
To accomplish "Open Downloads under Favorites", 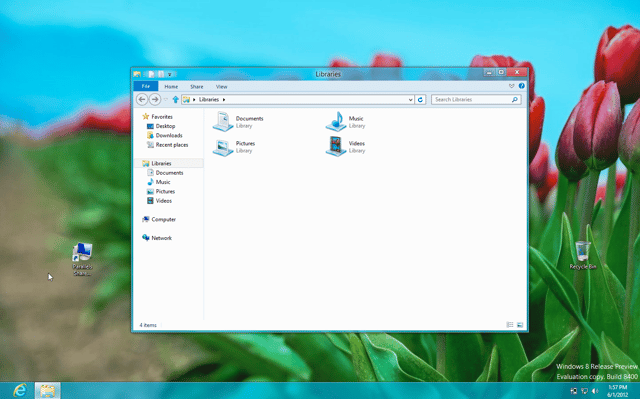I will coord(164,135).
